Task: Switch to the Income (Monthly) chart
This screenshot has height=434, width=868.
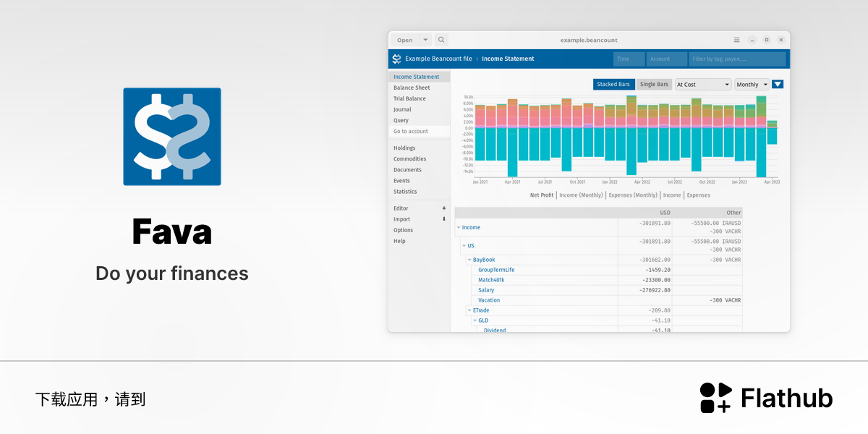Action: (581, 195)
